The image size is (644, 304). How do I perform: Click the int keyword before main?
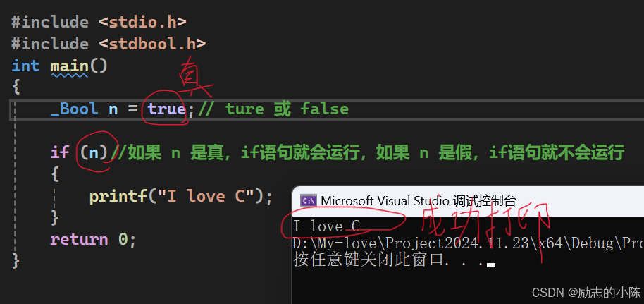click(x=25, y=66)
